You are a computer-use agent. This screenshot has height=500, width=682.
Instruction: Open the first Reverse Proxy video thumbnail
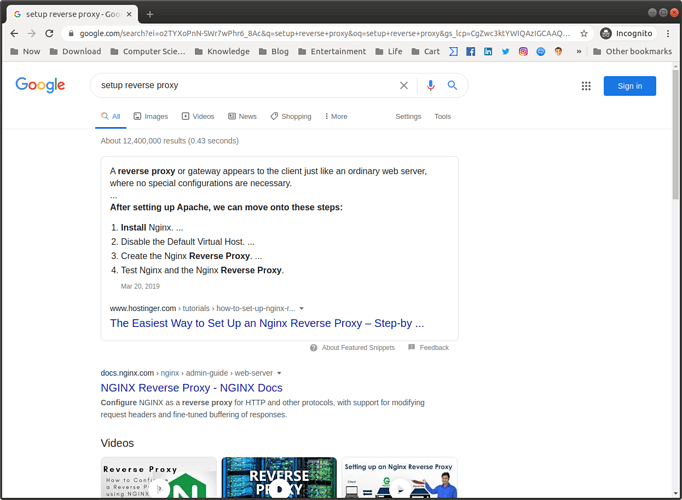[158, 478]
